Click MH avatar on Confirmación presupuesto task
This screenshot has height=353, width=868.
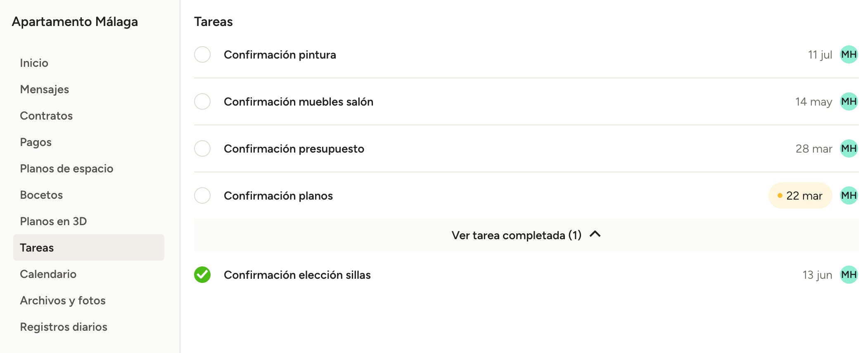[x=849, y=148]
